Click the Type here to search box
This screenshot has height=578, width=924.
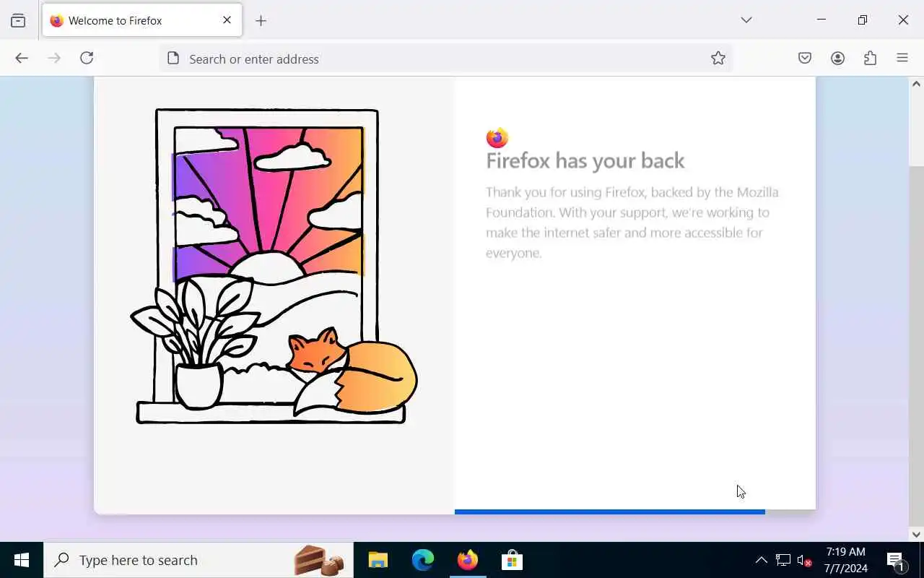[199, 560]
